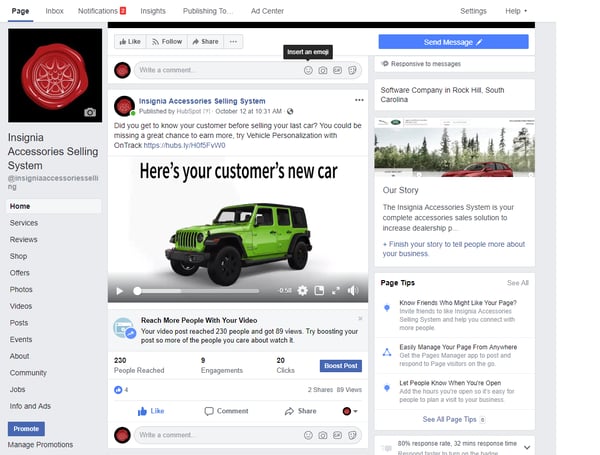
Task: Open Insignia Accessories Selling System post author link
Action: (x=202, y=101)
